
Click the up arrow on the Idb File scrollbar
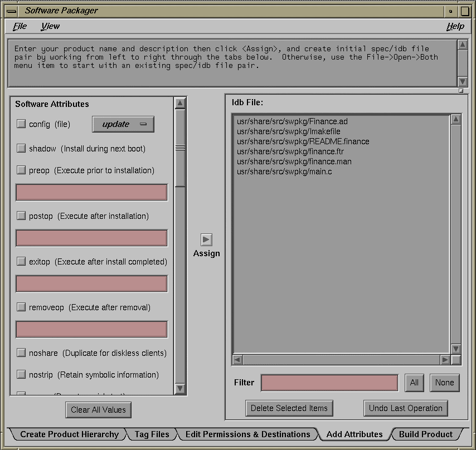[456, 118]
